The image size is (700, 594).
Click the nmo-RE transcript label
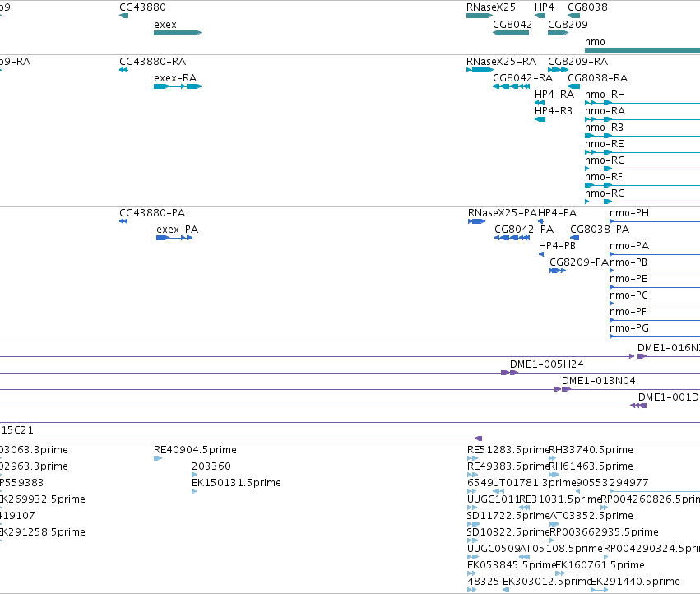click(x=605, y=144)
